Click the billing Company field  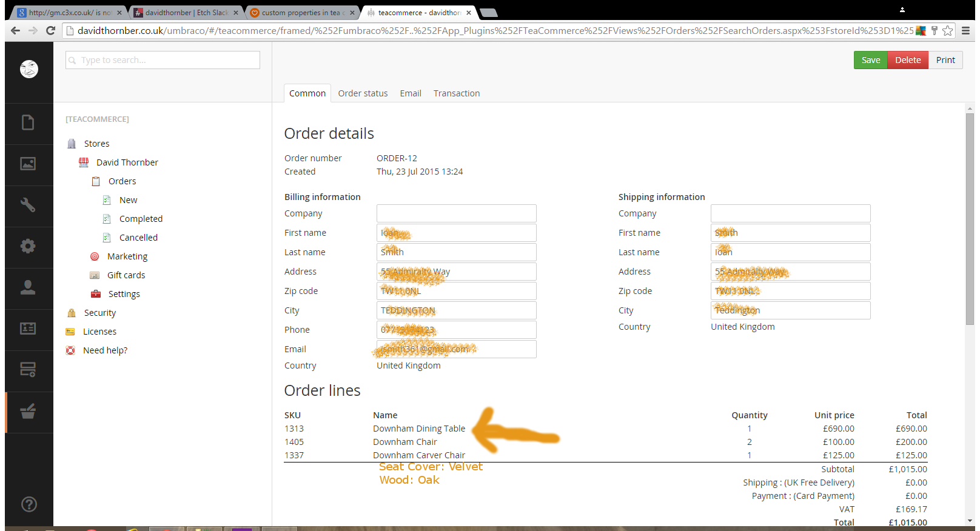click(x=457, y=213)
